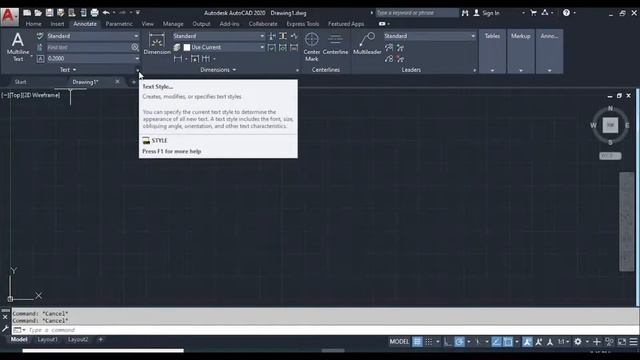Viewport: 640px width, 360px height.
Task: Toggle ortho mode in status bar
Action: click(448, 342)
